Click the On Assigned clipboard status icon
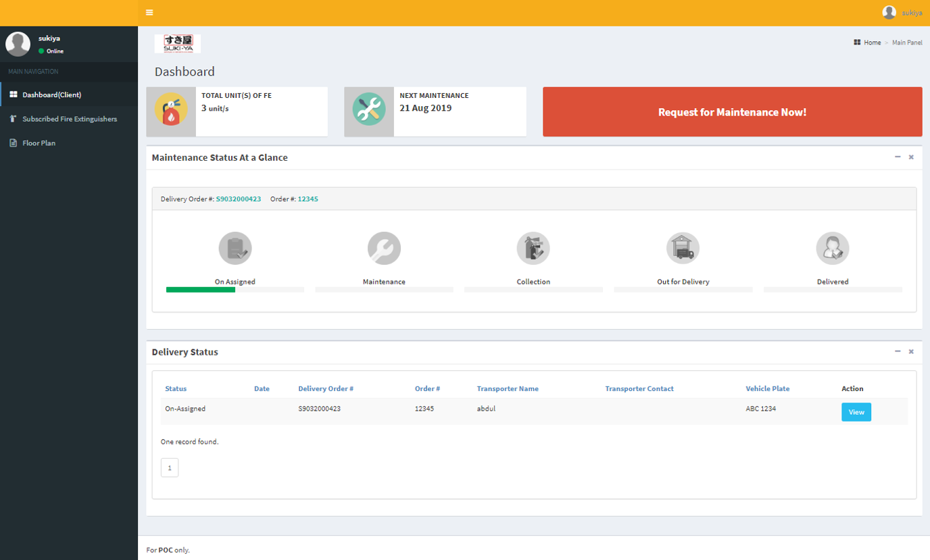This screenshot has height=560, width=930. (x=235, y=249)
